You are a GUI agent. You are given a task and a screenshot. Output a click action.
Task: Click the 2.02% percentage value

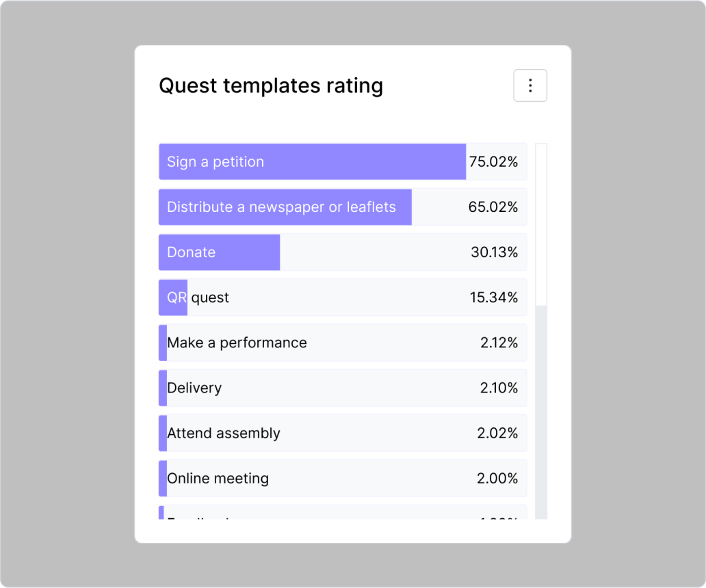pyautogui.click(x=497, y=433)
